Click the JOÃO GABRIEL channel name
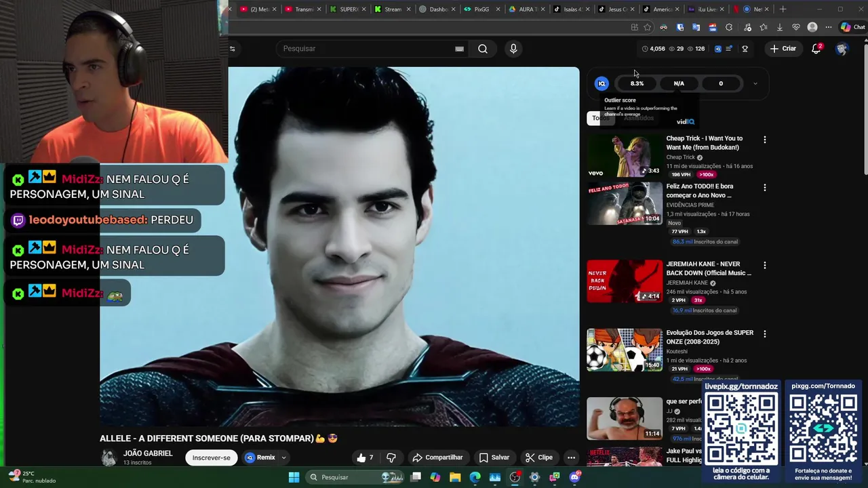Image resolution: width=868 pixels, height=488 pixels. [148, 453]
